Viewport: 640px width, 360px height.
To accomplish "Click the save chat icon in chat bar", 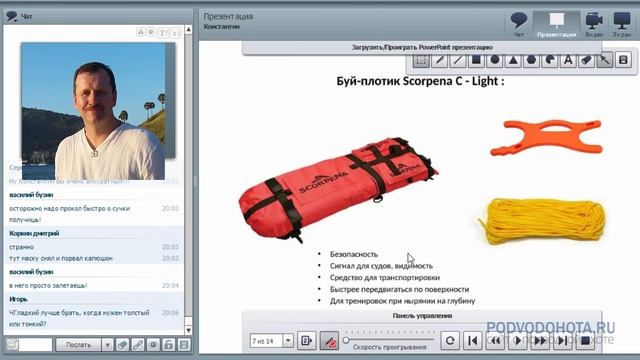I will pos(184,345).
